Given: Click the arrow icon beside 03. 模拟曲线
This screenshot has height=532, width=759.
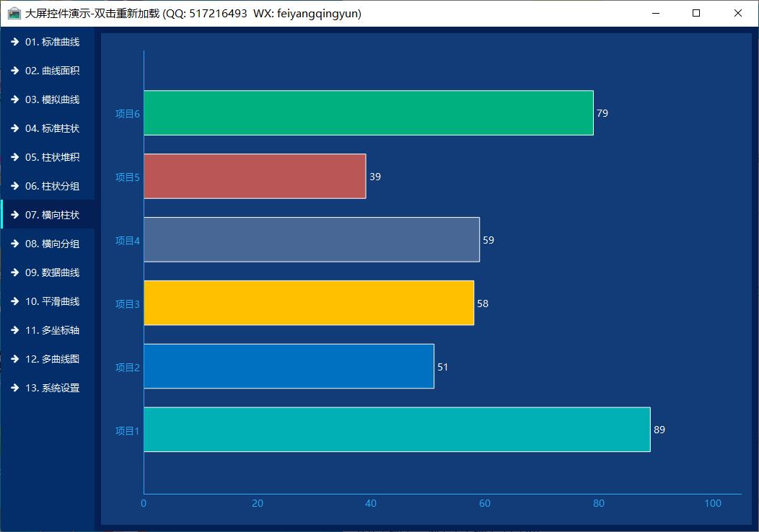Looking at the screenshot, I should [x=14, y=99].
